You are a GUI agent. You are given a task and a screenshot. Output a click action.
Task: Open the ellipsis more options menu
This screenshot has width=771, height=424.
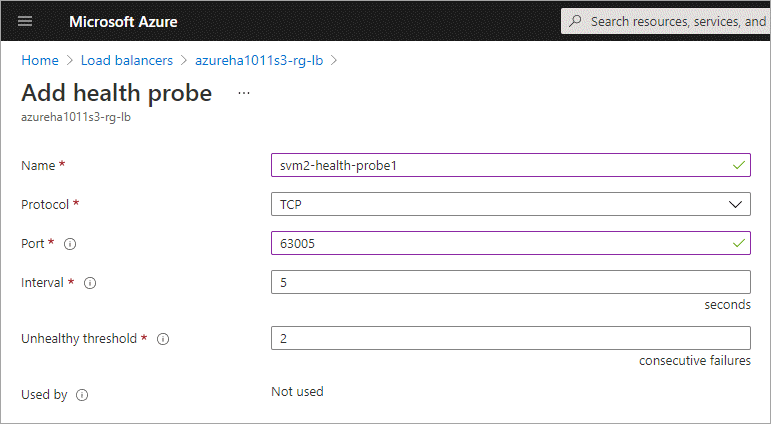click(244, 93)
